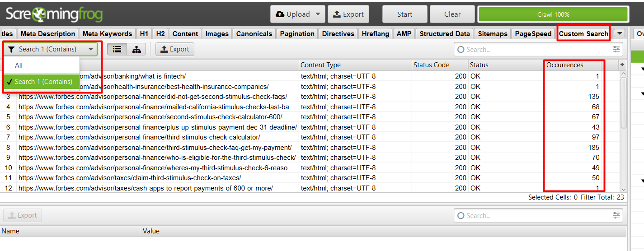
Task: Switch to the Structured Data tab
Action: (445, 34)
